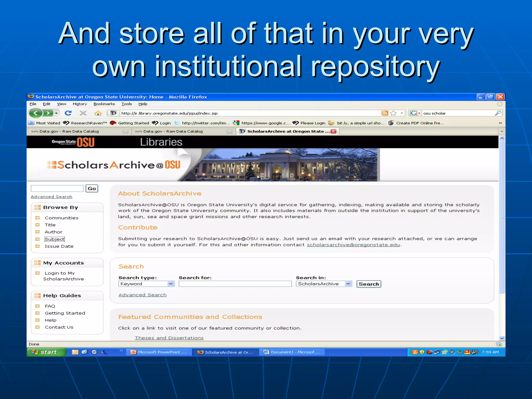Viewport: 532px width, 399px height.
Task: Click the Windows Media Player quick launch icon
Action: [x=94, y=352]
